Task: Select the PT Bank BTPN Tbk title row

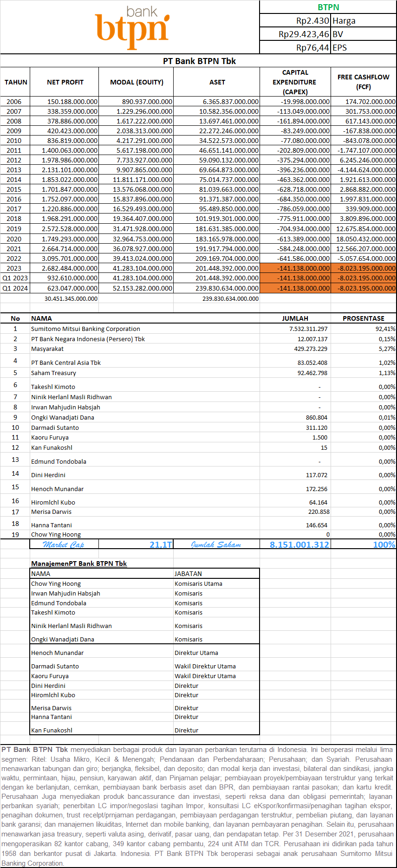Action: tap(199, 61)
